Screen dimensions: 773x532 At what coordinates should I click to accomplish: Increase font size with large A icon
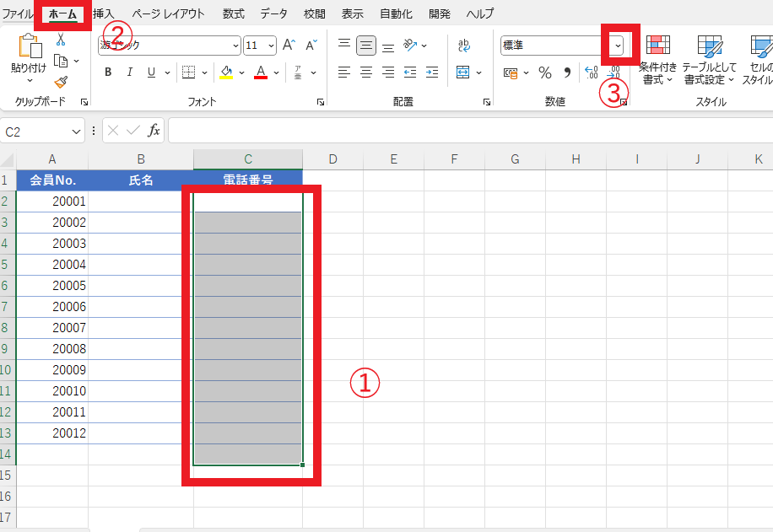289,46
